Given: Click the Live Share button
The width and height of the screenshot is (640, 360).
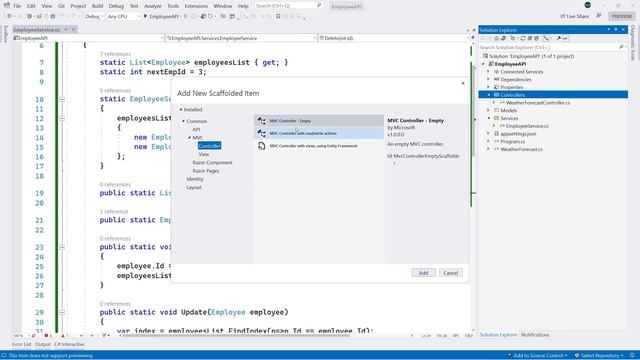Looking at the screenshot, I should click(575, 16).
